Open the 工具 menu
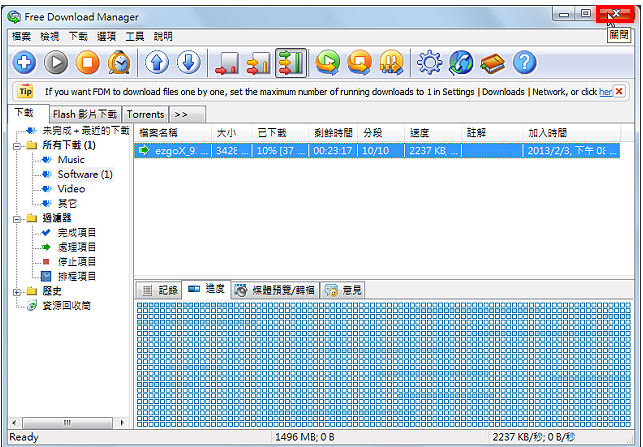This screenshot has width=643, height=447. coord(135,36)
